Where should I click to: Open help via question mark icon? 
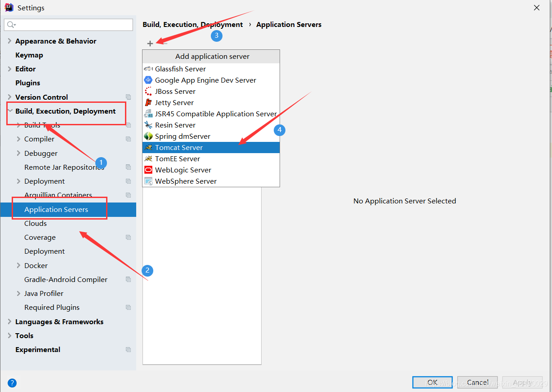coord(12,383)
